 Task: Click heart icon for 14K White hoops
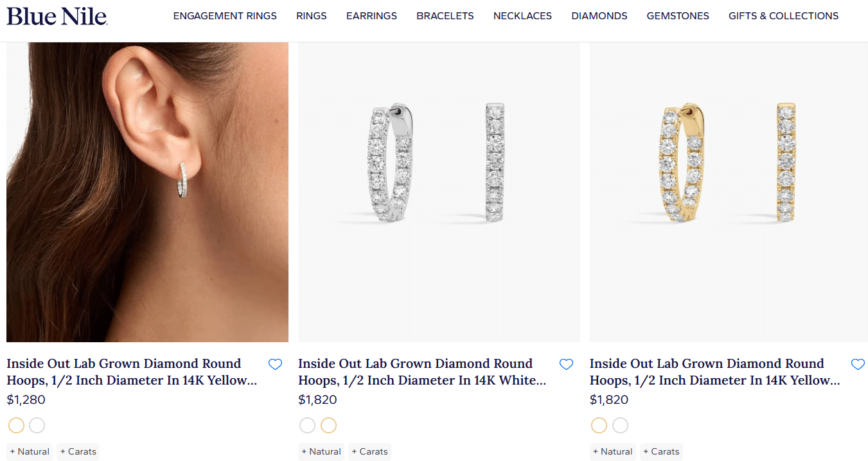pyautogui.click(x=566, y=365)
